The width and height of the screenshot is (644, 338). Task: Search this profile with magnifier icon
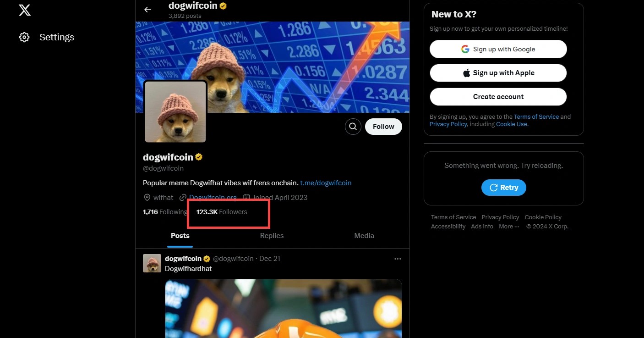353,127
